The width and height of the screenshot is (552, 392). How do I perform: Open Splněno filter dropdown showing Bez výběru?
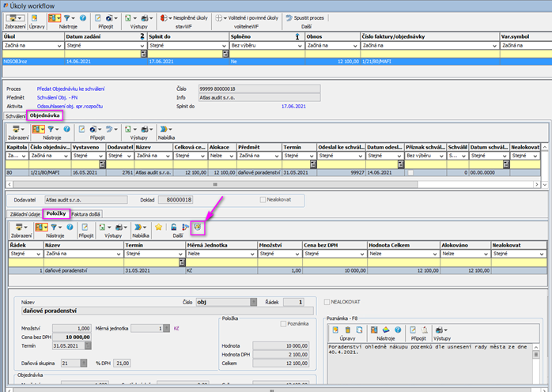[x=301, y=46]
